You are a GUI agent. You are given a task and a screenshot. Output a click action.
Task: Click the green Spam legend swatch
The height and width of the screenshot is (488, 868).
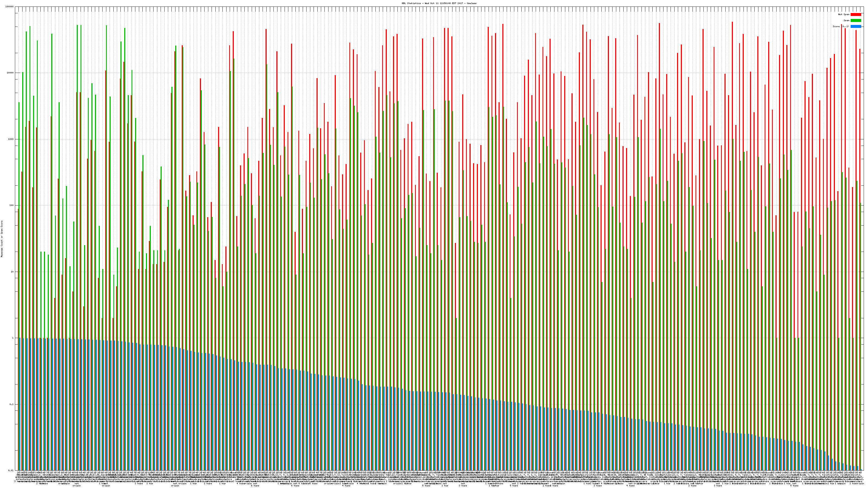pyautogui.click(x=856, y=21)
